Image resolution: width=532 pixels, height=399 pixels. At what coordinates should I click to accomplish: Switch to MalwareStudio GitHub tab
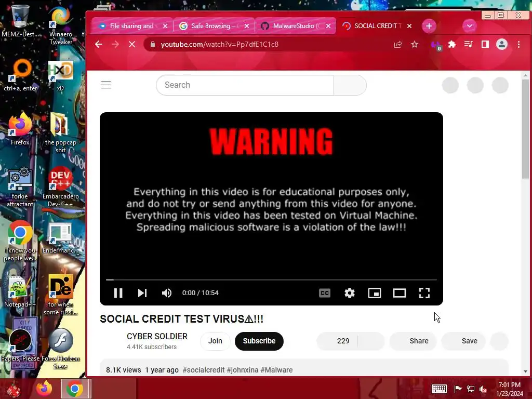coord(295,26)
